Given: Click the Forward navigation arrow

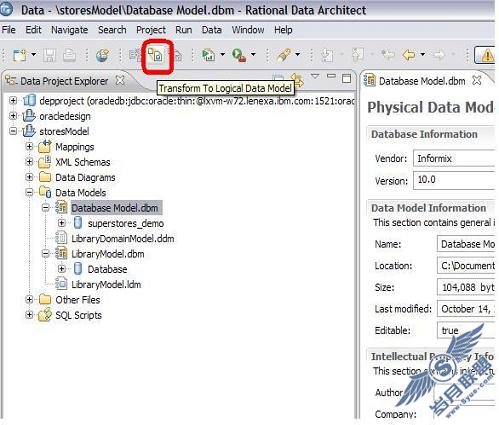Looking at the screenshot, I should click(x=439, y=54).
